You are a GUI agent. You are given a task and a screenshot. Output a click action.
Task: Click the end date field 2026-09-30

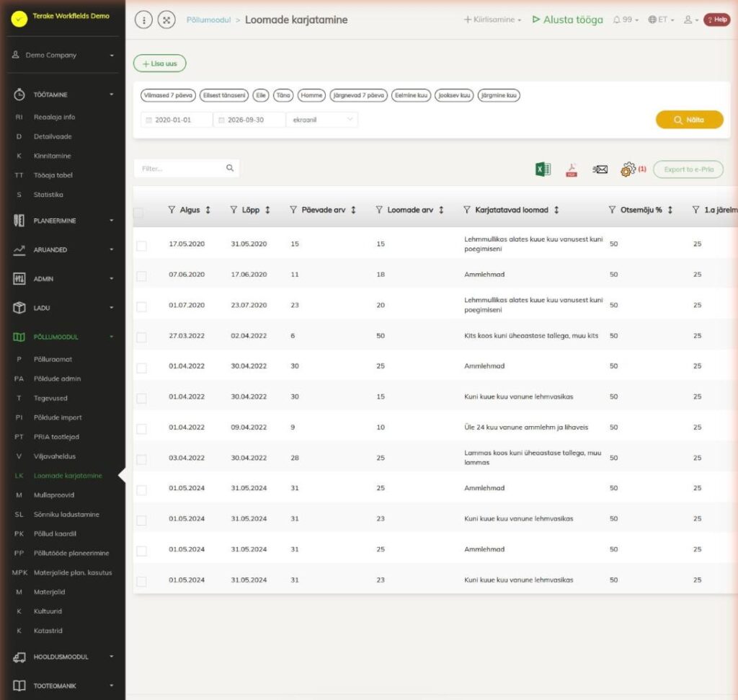pyautogui.click(x=249, y=120)
